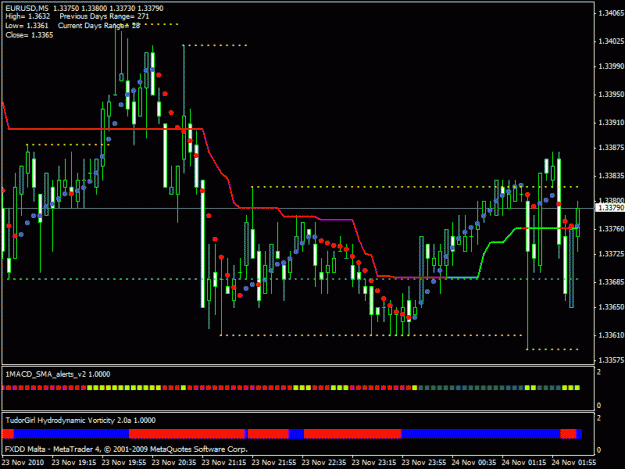The width and height of the screenshot is (625, 469).
Task: Select the 'Close= 1.3365' label
Action: (29, 35)
